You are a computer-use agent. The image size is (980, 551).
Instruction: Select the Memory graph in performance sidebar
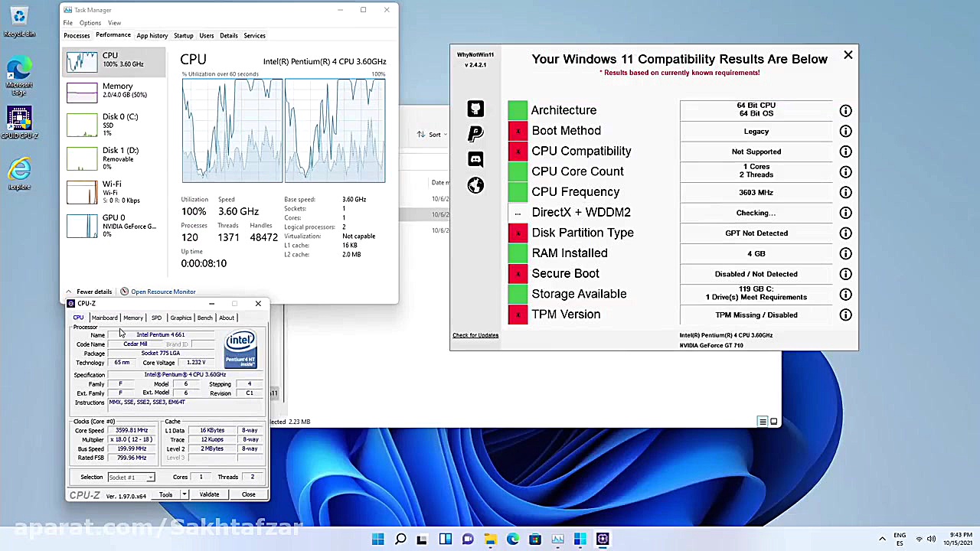tap(115, 90)
